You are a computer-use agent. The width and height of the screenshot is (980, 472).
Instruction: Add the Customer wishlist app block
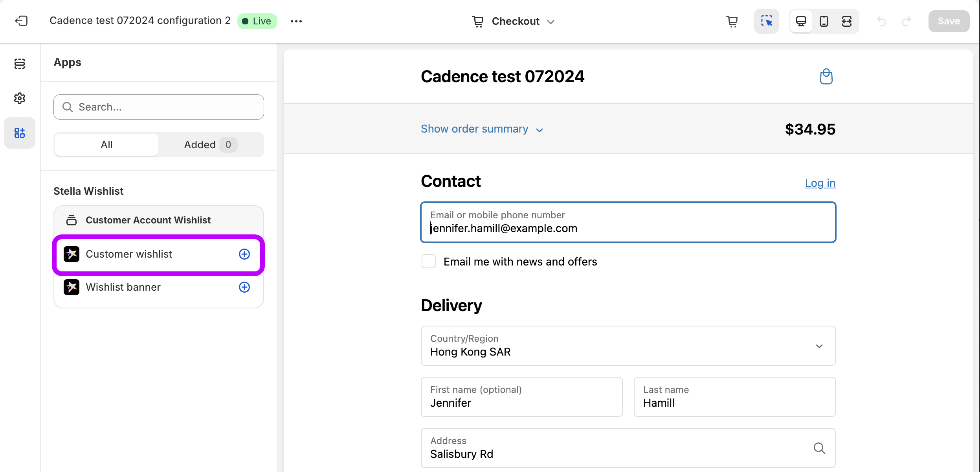coord(244,254)
